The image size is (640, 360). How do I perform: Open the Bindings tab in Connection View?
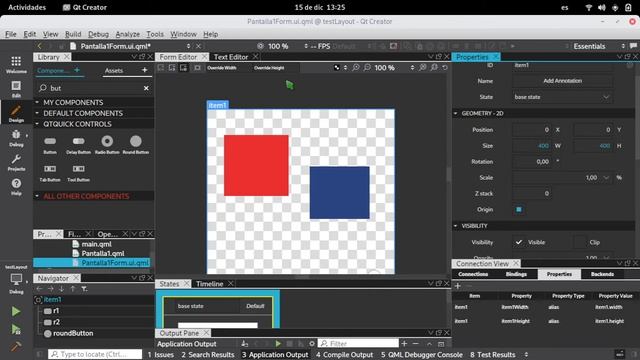[x=516, y=274]
